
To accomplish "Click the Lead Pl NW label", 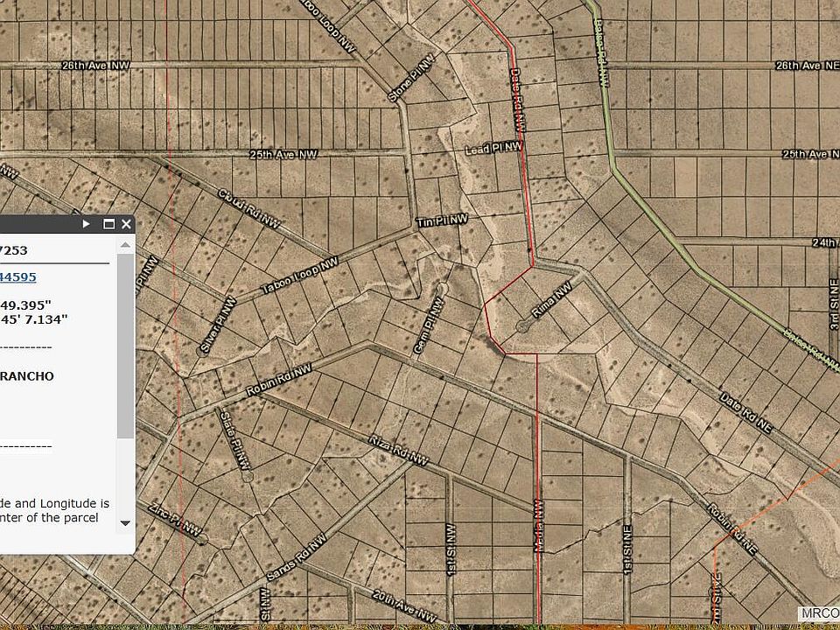I will tap(493, 149).
